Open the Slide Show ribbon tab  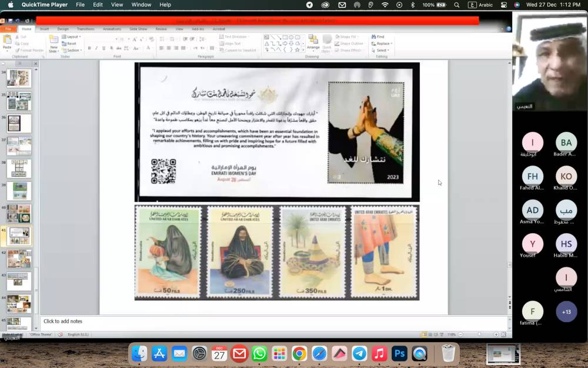coord(138,29)
